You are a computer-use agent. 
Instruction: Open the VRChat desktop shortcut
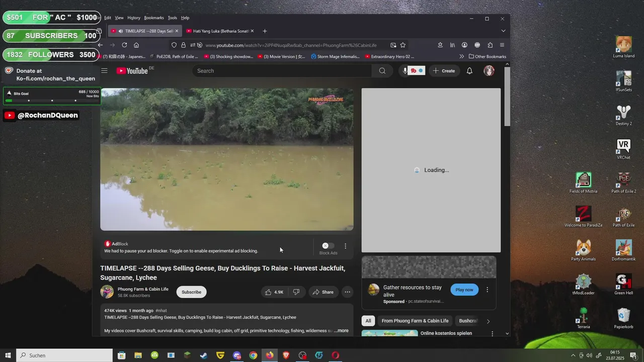pyautogui.click(x=623, y=149)
